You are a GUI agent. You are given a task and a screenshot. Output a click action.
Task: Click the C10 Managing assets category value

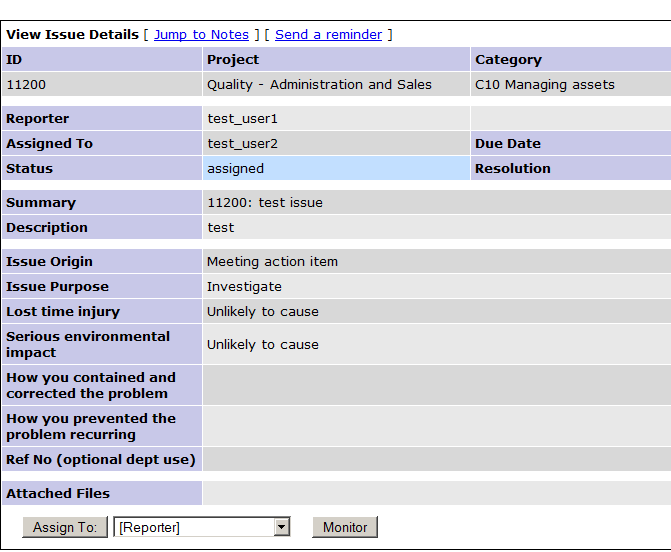[545, 85]
